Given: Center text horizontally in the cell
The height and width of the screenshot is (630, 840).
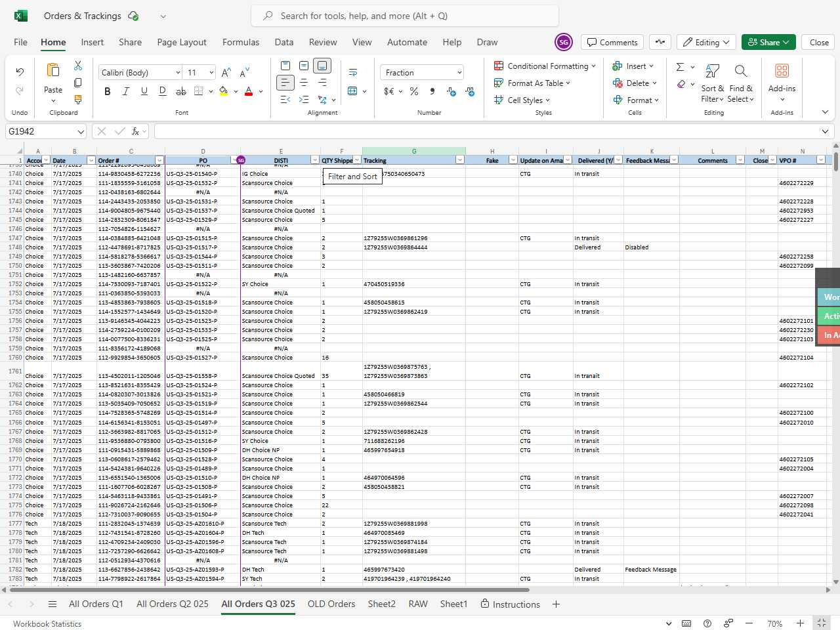Looking at the screenshot, I should [x=304, y=83].
